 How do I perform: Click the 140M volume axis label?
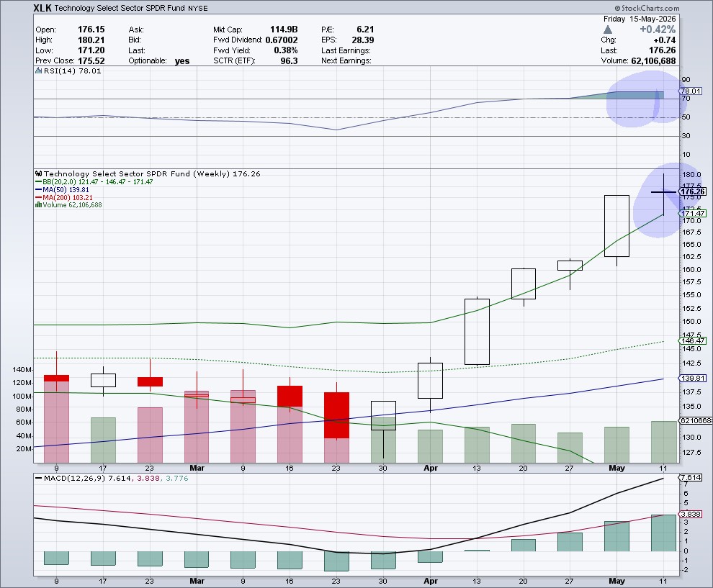[x=22, y=370]
